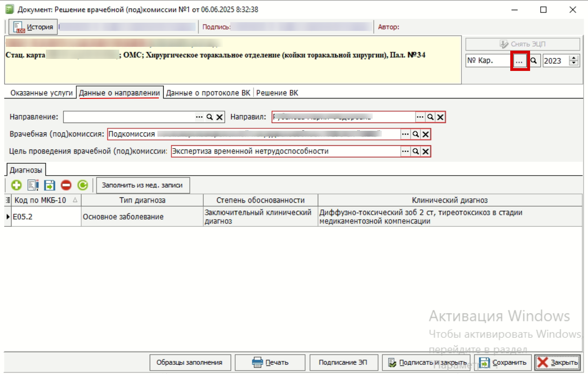Search in the Врачебная (под)комиссия field

click(415, 134)
